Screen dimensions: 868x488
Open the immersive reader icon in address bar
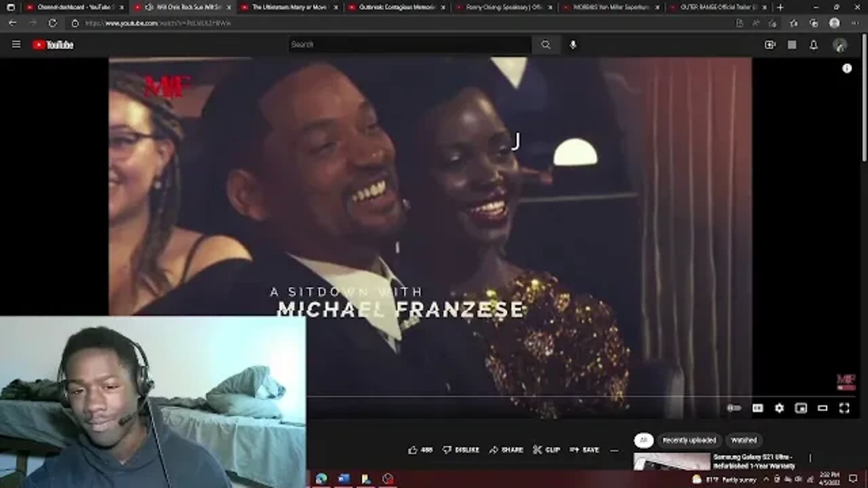click(739, 22)
